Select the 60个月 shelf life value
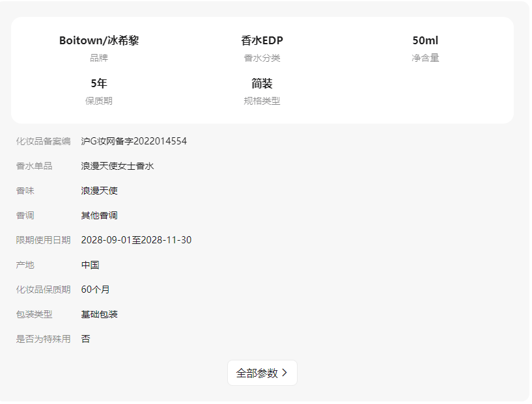The image size is (532, 404). coord(95,290)
